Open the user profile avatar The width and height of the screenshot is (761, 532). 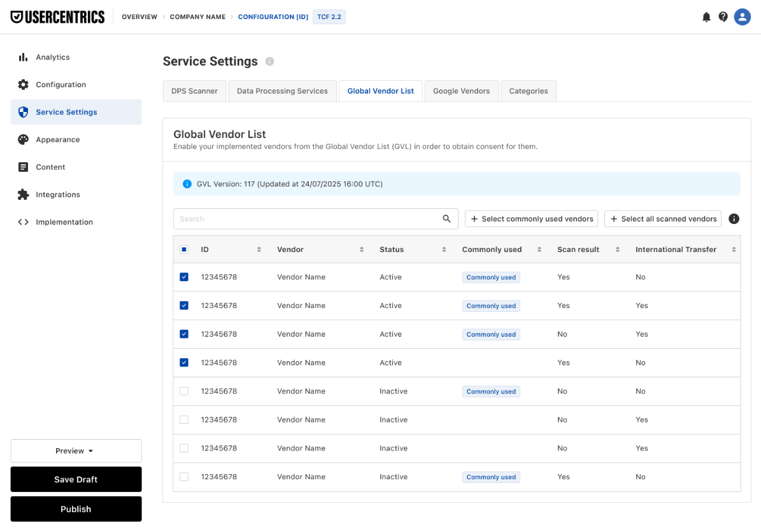pyautogui.click(x=742, y=17)
